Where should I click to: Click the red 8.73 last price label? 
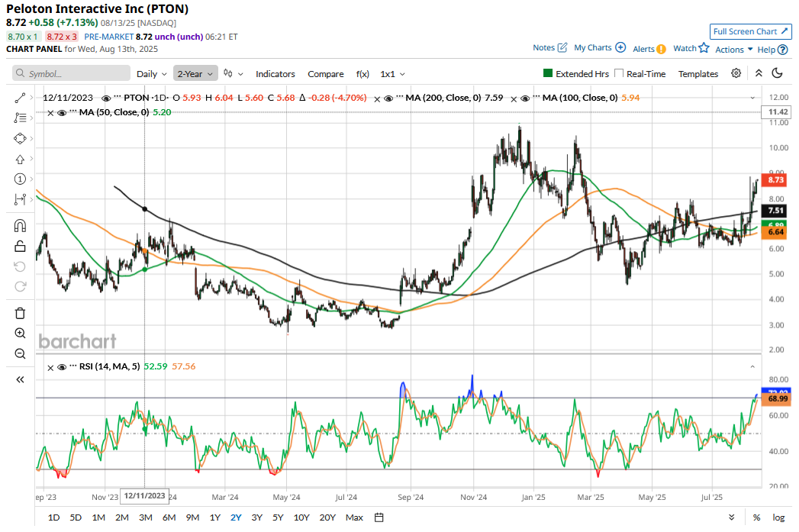tap(775, 180)
